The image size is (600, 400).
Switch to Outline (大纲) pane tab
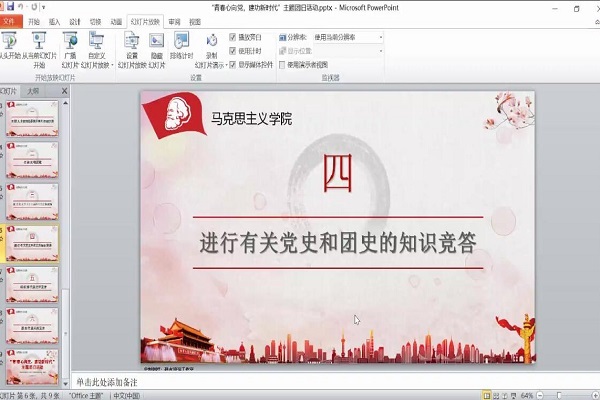tap(33, 91)
